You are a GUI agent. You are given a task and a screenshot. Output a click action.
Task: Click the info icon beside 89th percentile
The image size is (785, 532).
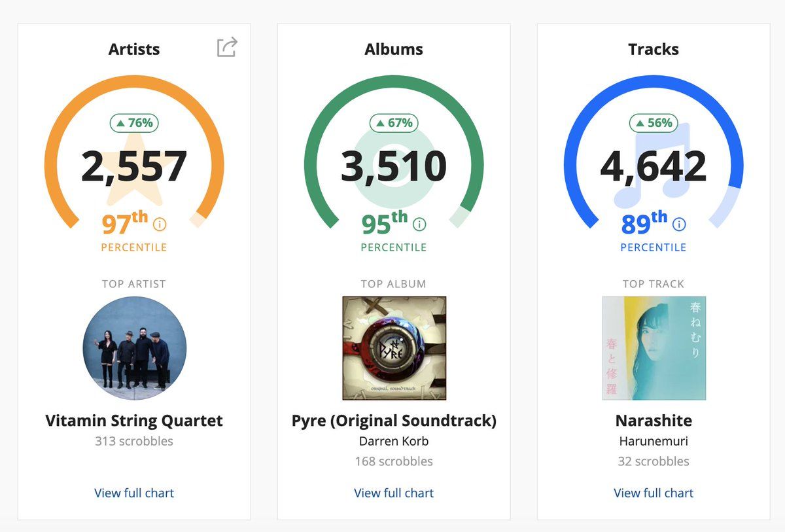[x=679, y=224]
